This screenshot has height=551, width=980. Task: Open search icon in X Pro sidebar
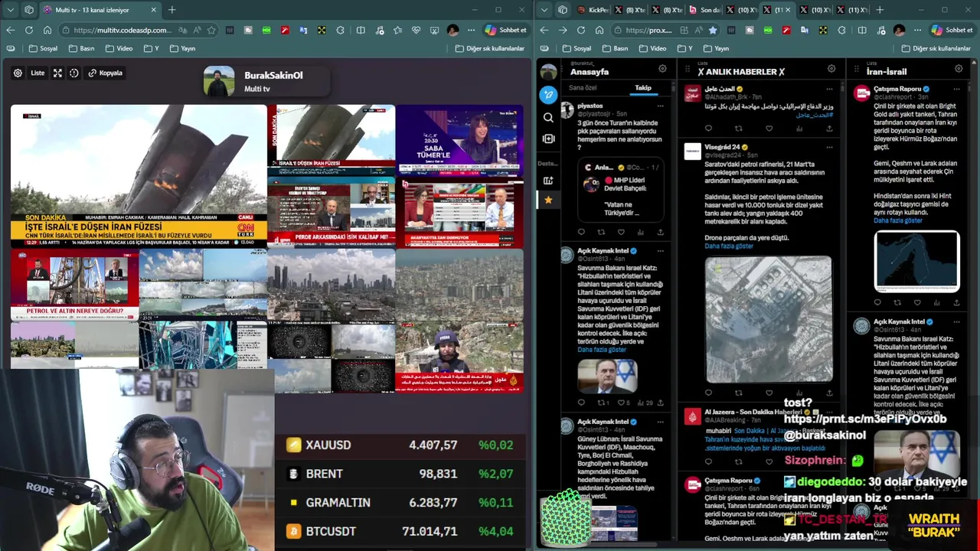click(x=548, y=118)
